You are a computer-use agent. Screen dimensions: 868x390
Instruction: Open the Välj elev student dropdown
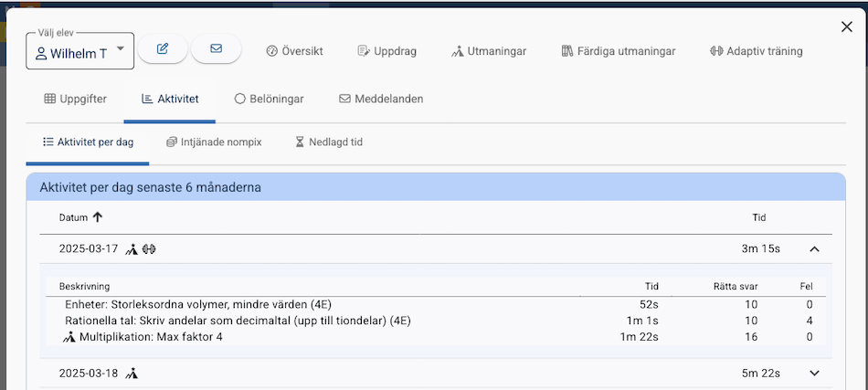point(80,53)
